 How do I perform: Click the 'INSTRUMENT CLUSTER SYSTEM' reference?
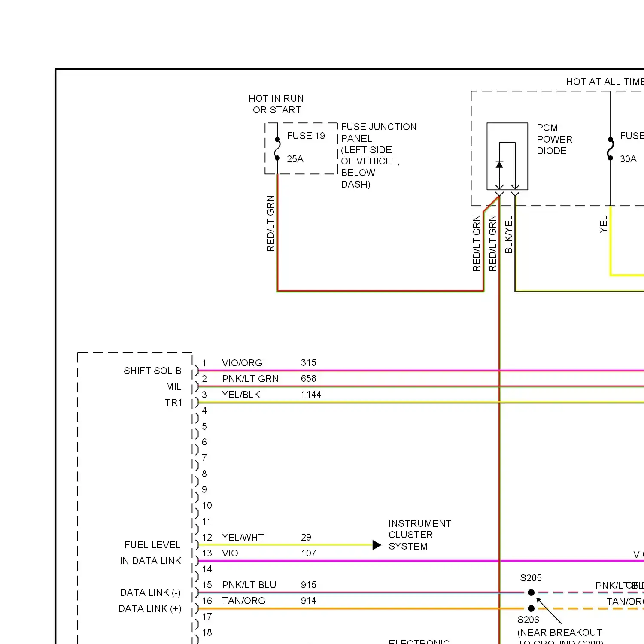420,535
